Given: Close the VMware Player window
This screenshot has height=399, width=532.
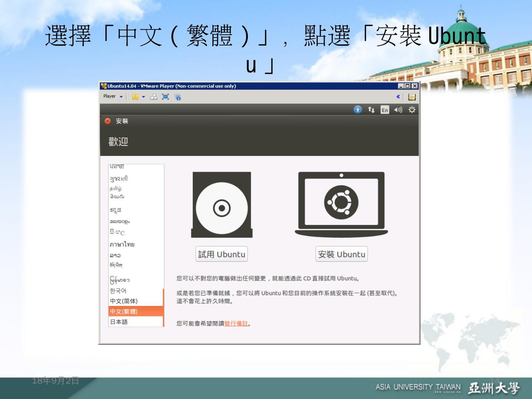Looking at the screenshot, I should click(415, 86).
